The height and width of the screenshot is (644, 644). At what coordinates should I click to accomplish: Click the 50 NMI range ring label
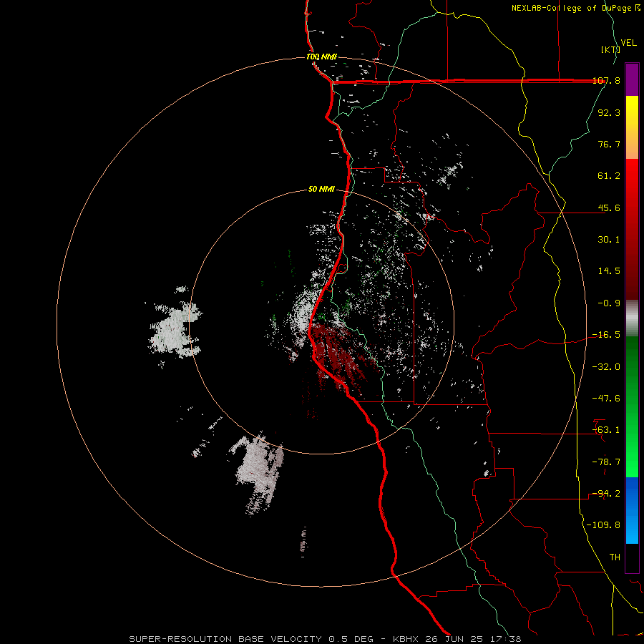pyautogui.click(x=321, y=189)
